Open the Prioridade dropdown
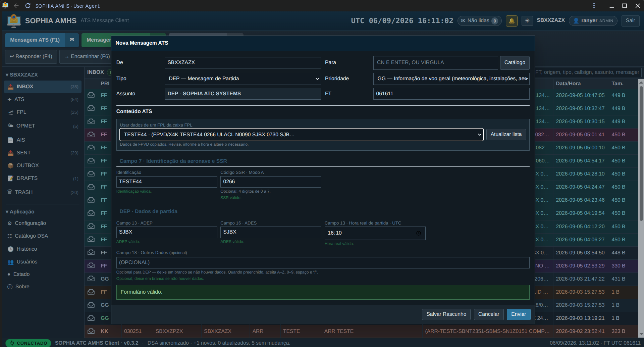Image resolution: width=644 pixels, height=347 pixels. pyautogui.click(x=451, y=79)
